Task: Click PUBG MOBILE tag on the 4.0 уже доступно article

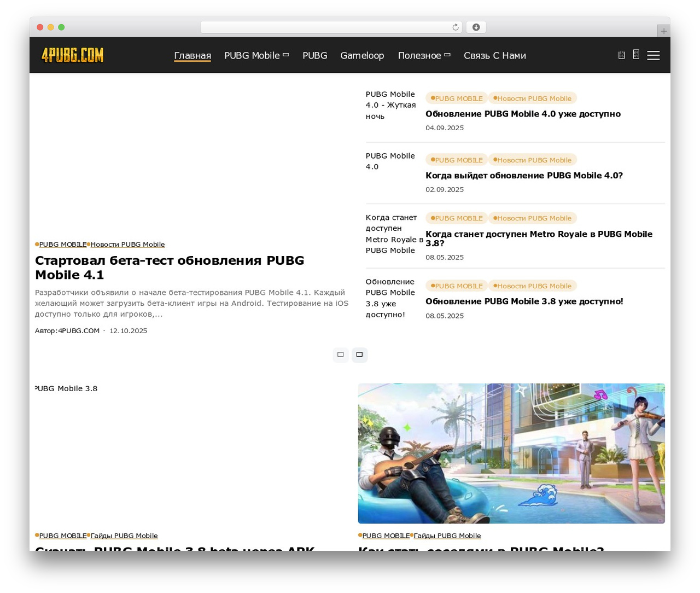Action: coord(457,98)
